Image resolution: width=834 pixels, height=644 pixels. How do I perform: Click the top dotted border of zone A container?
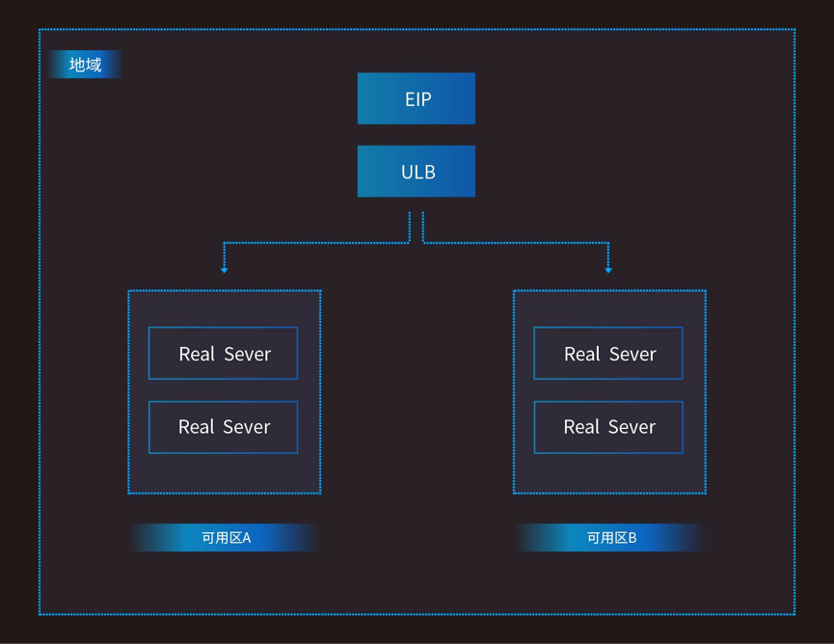224,291
